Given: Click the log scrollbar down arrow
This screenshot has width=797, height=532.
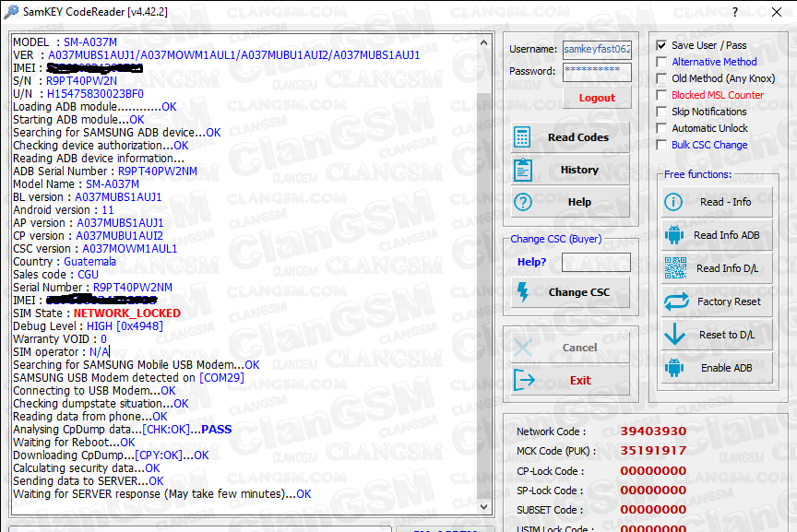Looking at the screenshot, I should (x=484, y=506).
